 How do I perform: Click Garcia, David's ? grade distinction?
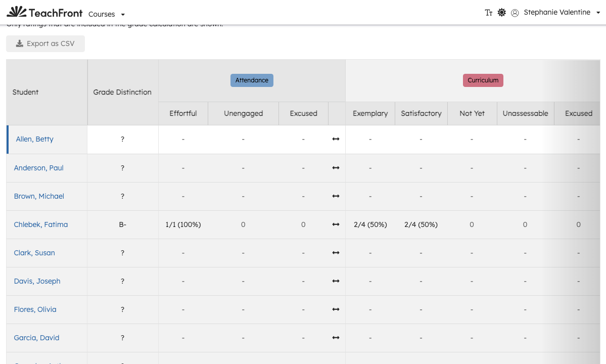point(122,338)
